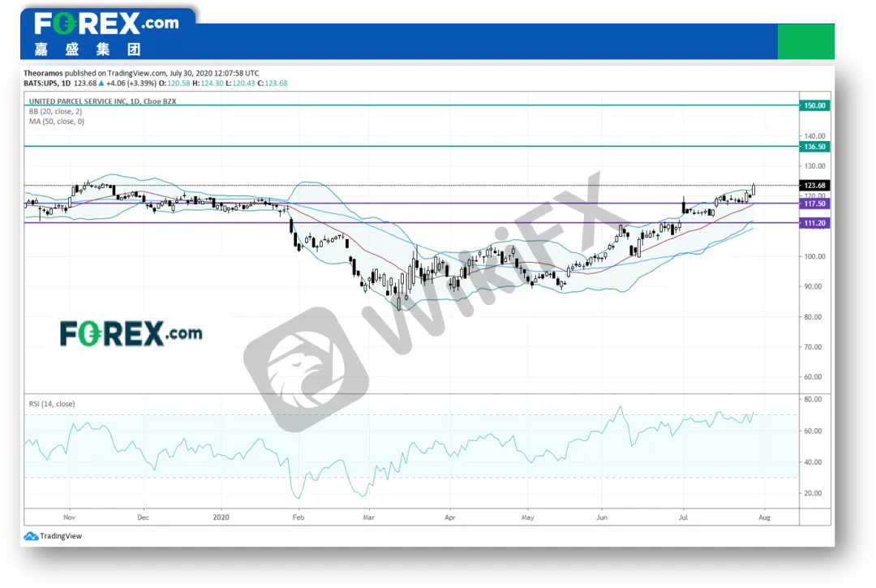
Task: Click the O:120.58 open price value
Action: [174, 84]
